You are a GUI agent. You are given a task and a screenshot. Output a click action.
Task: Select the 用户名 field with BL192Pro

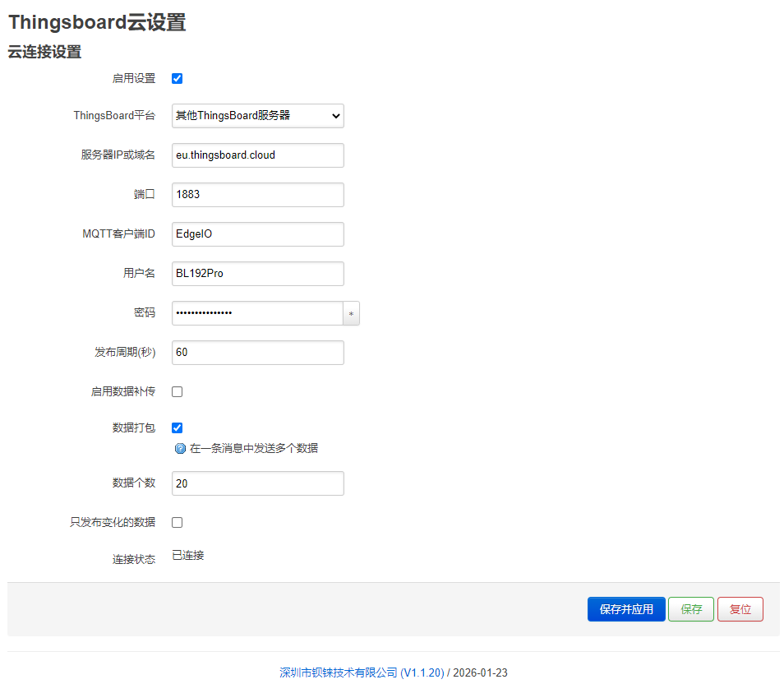[258, 274]
